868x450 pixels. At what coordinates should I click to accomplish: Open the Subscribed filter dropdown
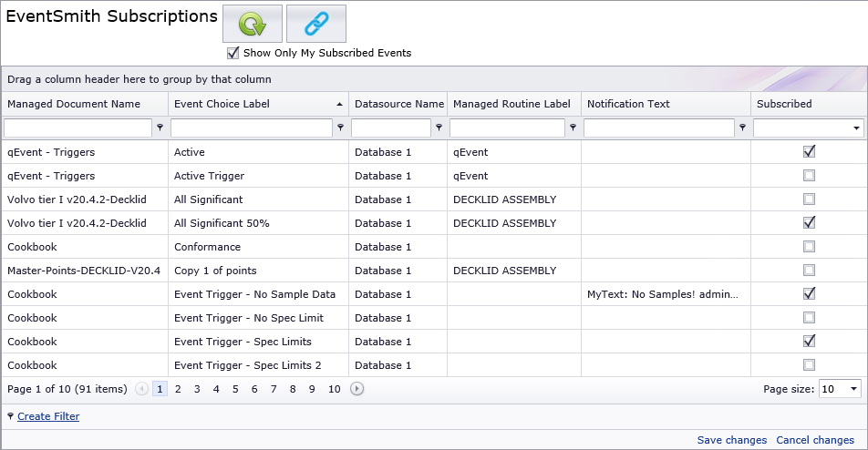(x=856, y=128)
